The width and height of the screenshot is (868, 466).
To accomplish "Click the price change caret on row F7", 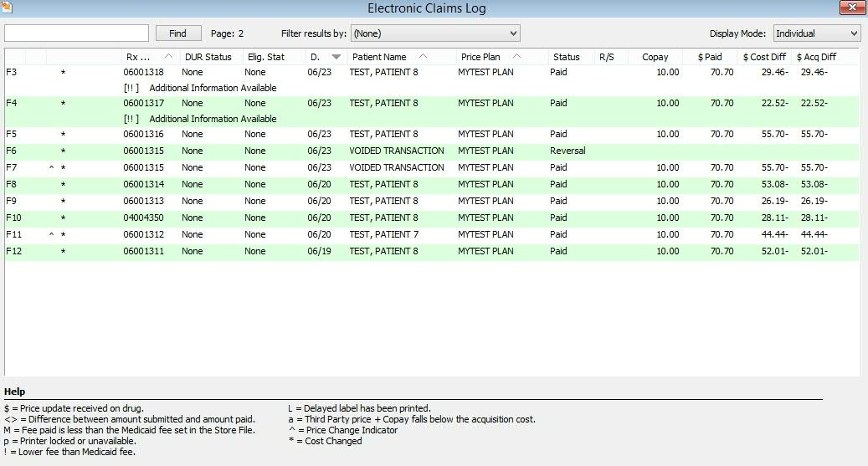I will (51, 168).
